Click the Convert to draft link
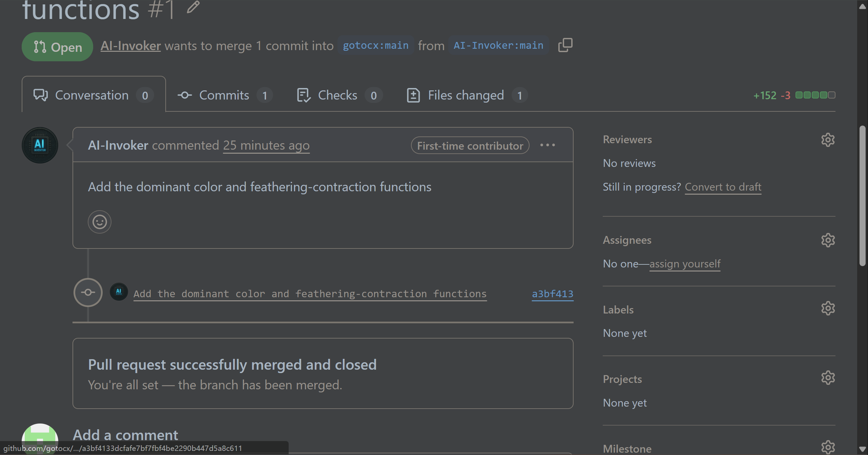The height and width of the screenshot is (455, 868). click(723, 187)
